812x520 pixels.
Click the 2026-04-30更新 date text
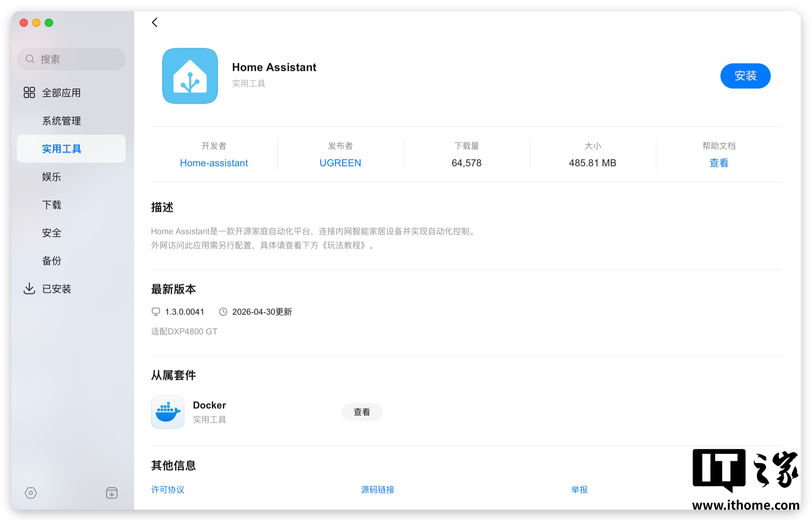pyautogui.click(x=262, y=312)
